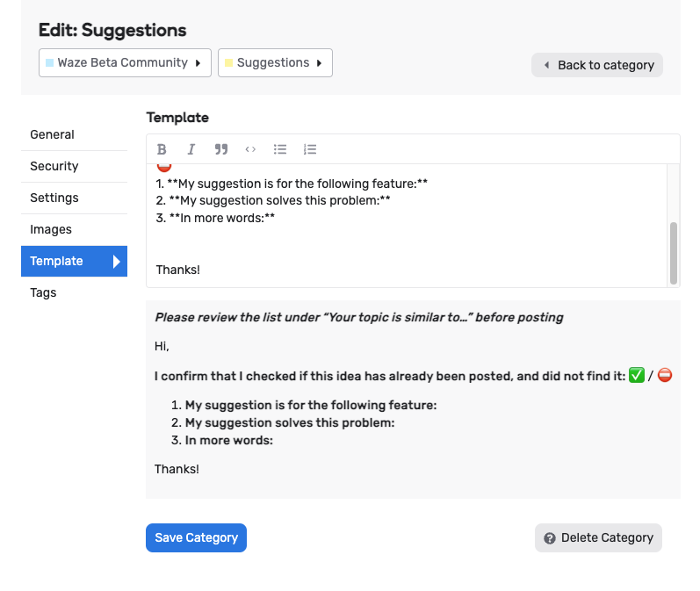Click the arrow on the Template tab
The height and width of the screenshot is (591, 700).
point(117,261)
